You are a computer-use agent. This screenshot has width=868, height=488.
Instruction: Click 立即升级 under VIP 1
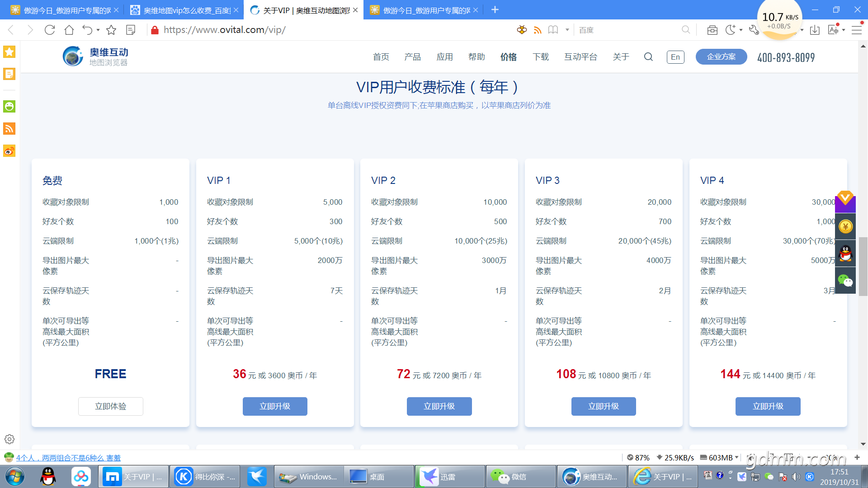pyautogui.click(x=275, y=406)
